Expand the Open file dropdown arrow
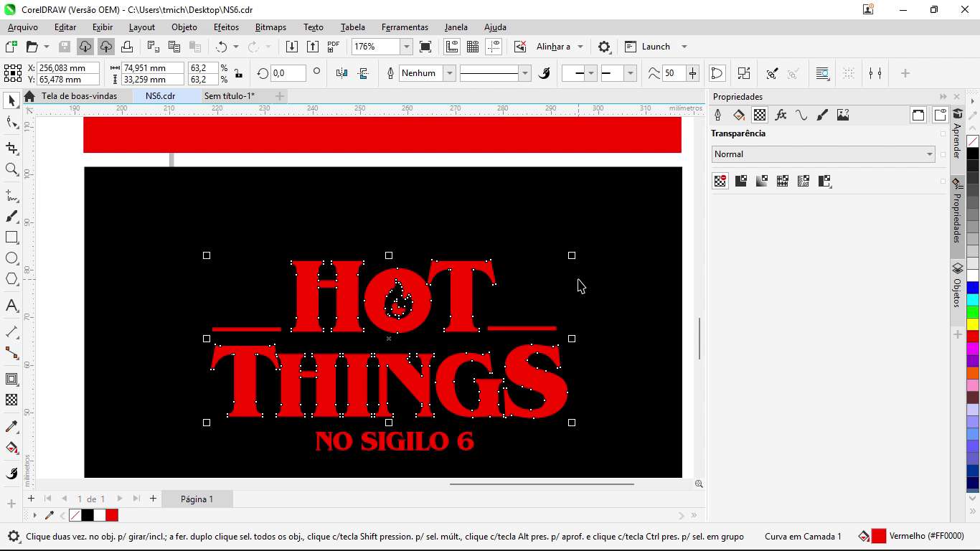 (47, 47)
